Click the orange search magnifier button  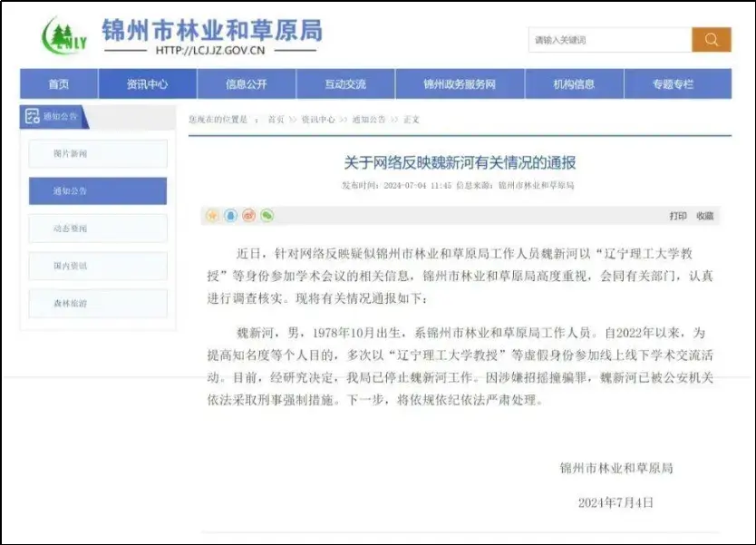pyautogui.click(x=711, y=40)
